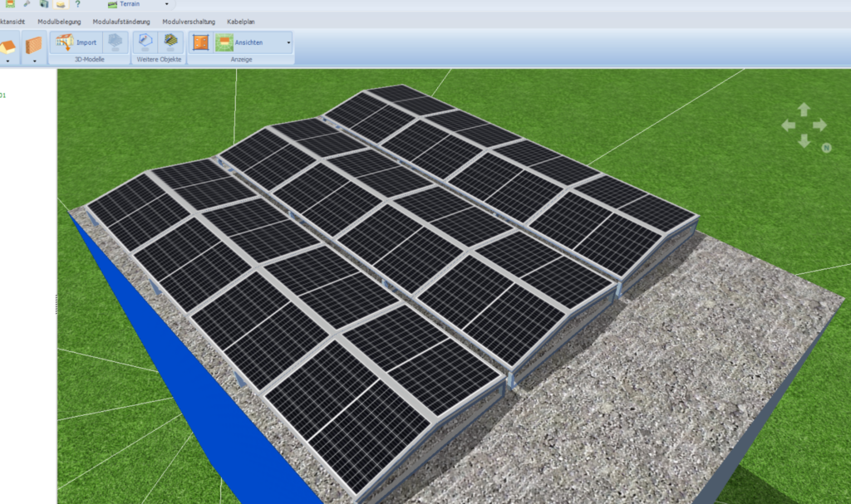Pan the view up with the arrow
This screenshot has height=504, width=851.
[804, 110]
